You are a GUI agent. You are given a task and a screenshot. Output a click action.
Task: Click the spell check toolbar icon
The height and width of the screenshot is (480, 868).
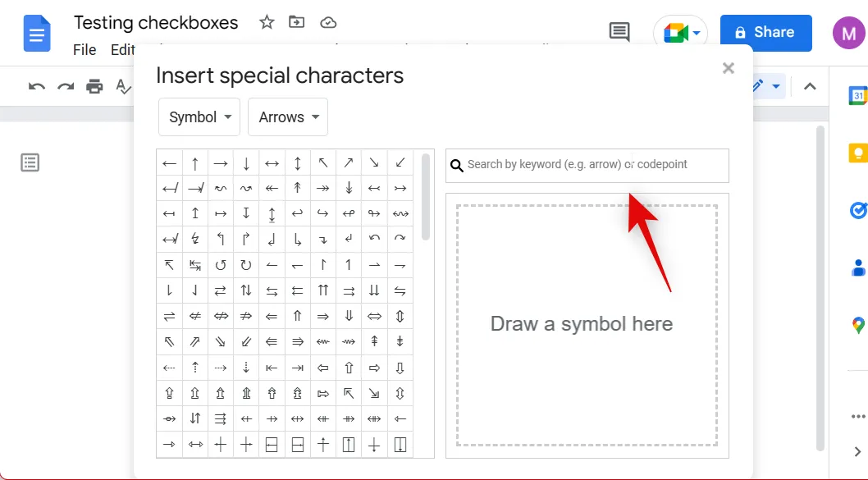pyautogui.click(x=123, y=86)
